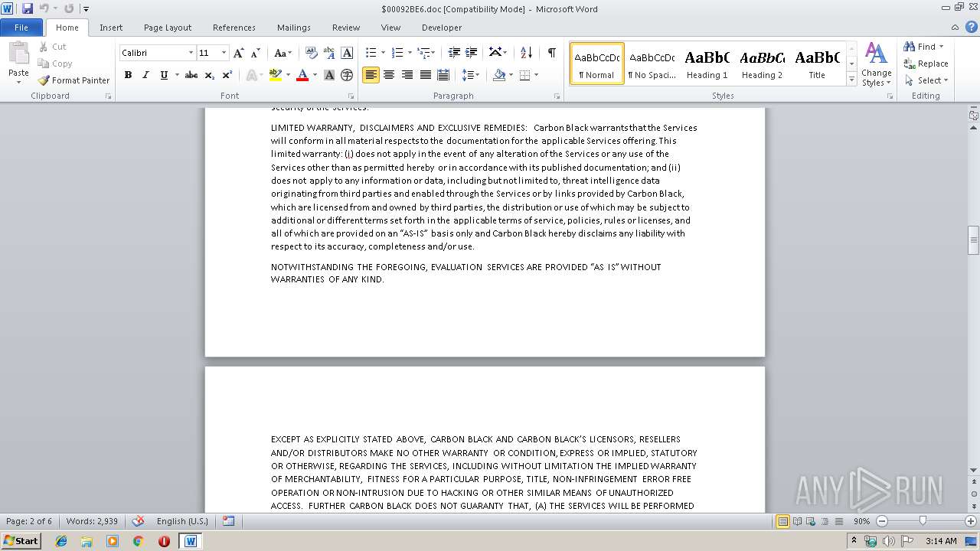
Task: Open the font name dropdown
Action: [191, 53]
